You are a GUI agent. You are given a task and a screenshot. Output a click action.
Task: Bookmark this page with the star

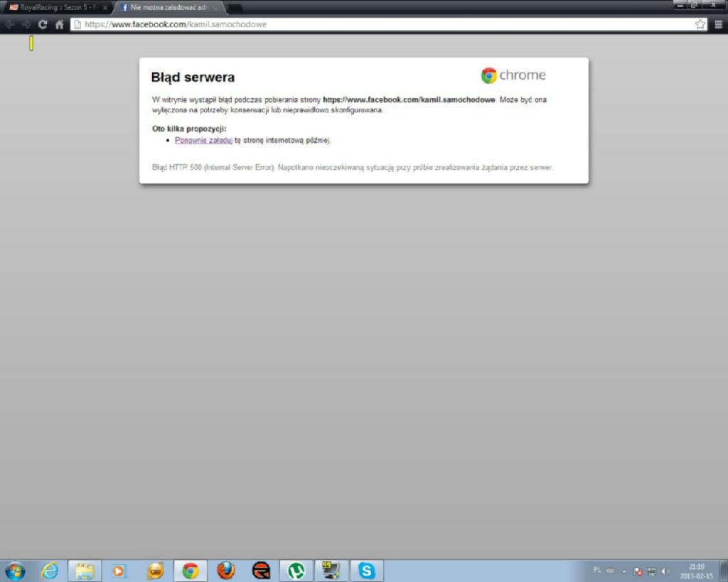[x=700, y=24]
